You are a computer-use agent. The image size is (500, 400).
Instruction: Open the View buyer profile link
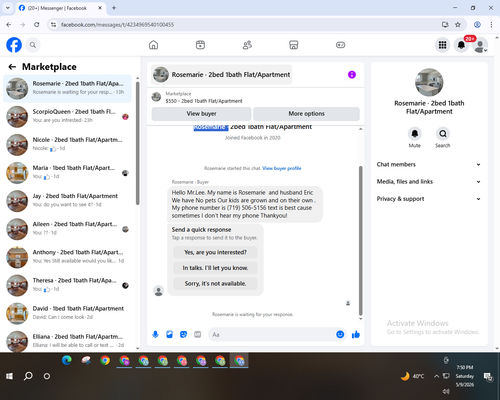pyautogui.click(x=282, y=168)
